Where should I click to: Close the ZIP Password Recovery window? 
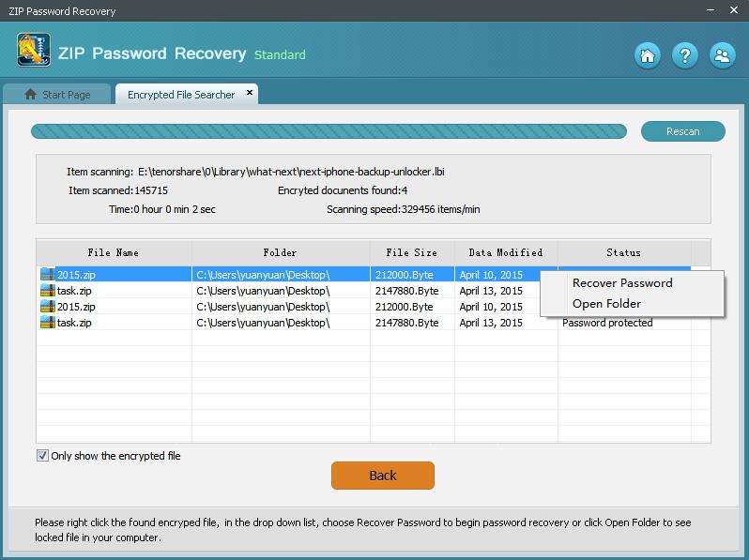[734, 10]
